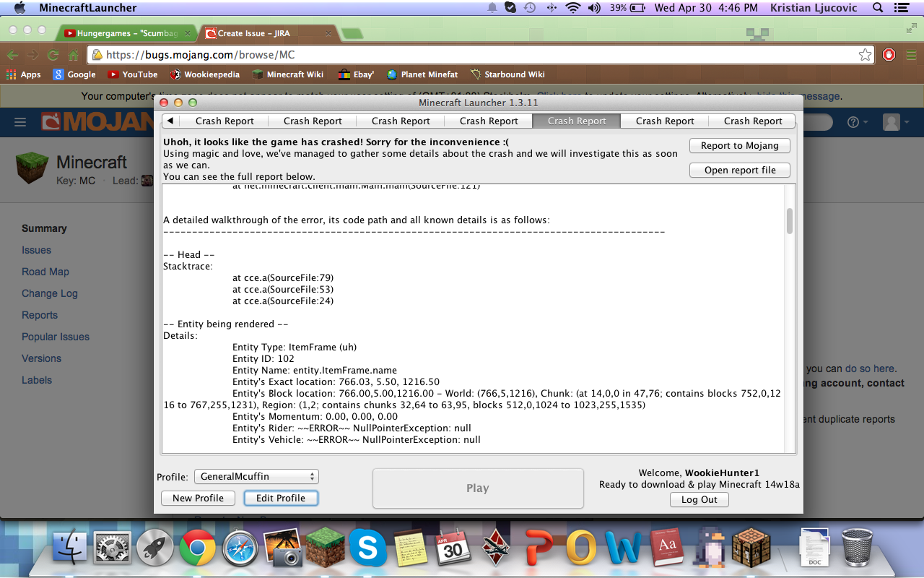
Task: Open the volume control in menu bar
Action: click(595, 8)
